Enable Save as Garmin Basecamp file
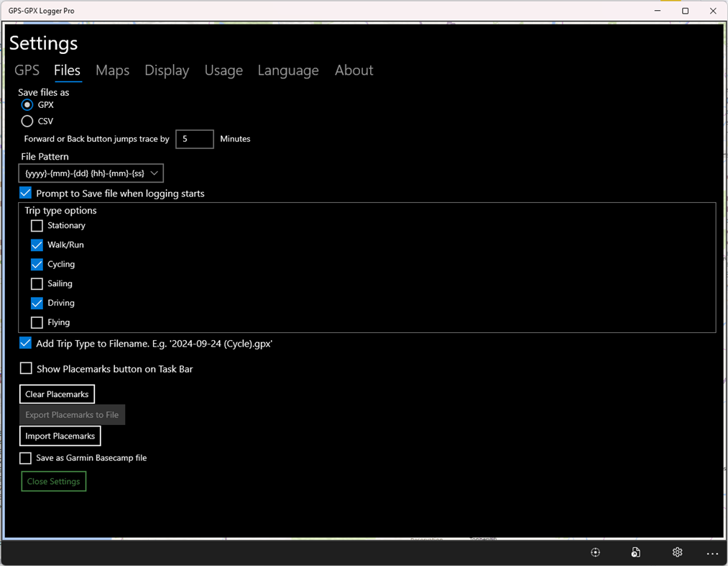This screenshot has height=566, width=728. (26, 458)
